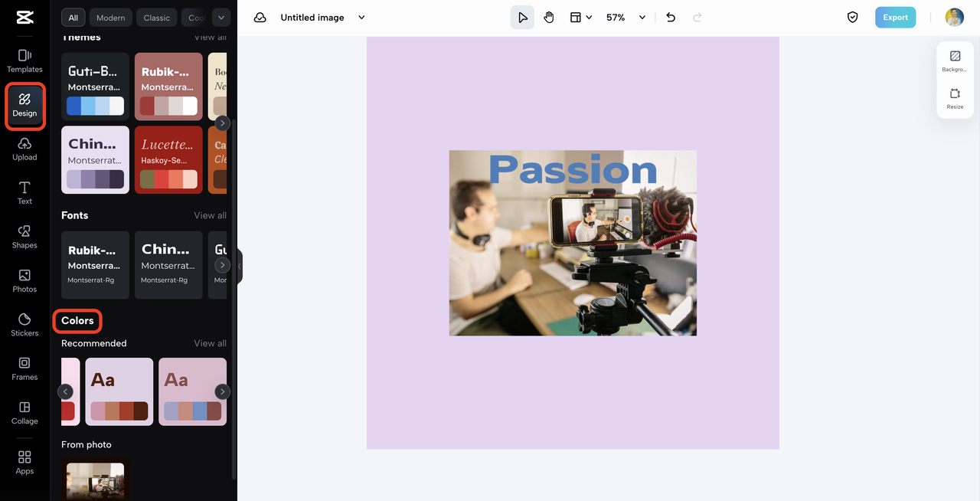The height and width of the screenshot is (501, 980).
Task: Click the Colors section heading
Action: point(77,320)
